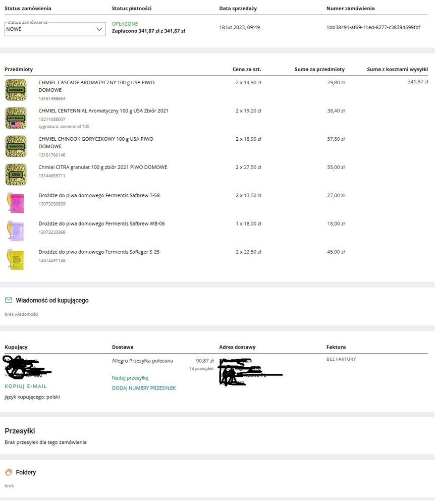Open CHMIEL CASCADE AROMATYCZNY product title
435x504 pixels.
pyautogui.click(x=96, y=82)
